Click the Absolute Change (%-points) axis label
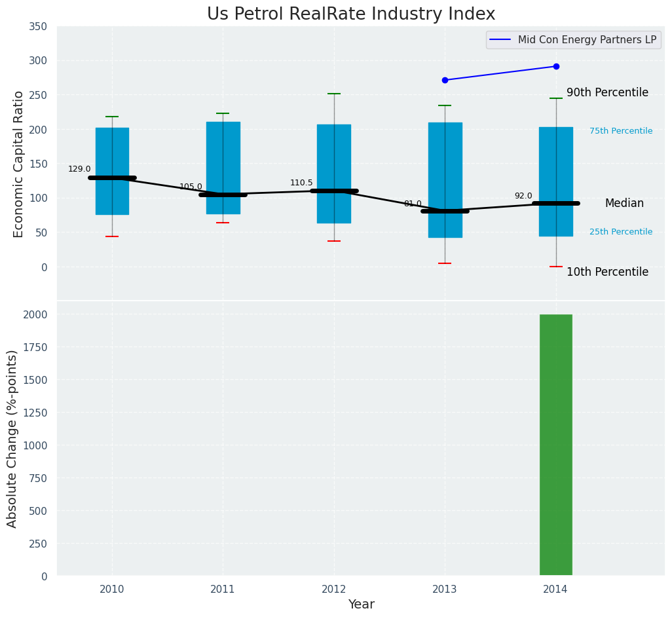This screenshot has height=617, width=672. click(12, 438)
